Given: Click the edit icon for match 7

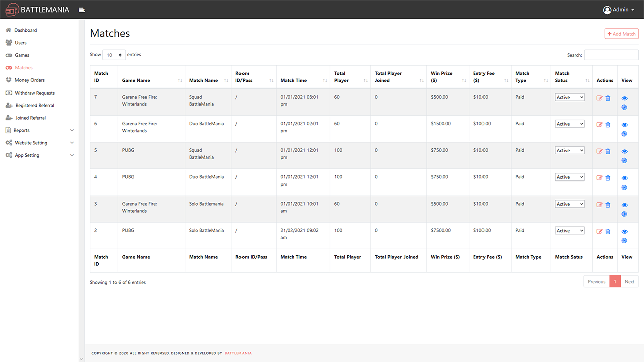Looking at the screenshot, I should point(599,98).
